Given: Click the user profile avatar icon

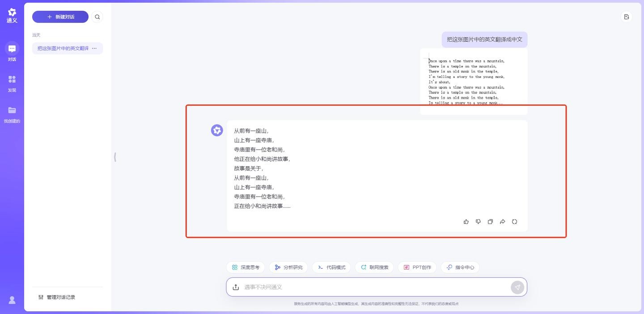Looking at the screenshot, I should [x=12, y=300].
